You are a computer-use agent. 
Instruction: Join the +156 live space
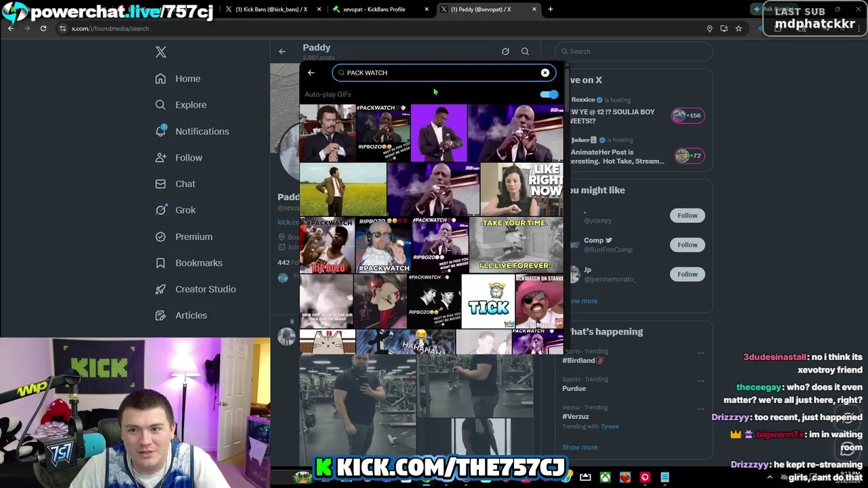pyautogui.click(x=688, y=115)
